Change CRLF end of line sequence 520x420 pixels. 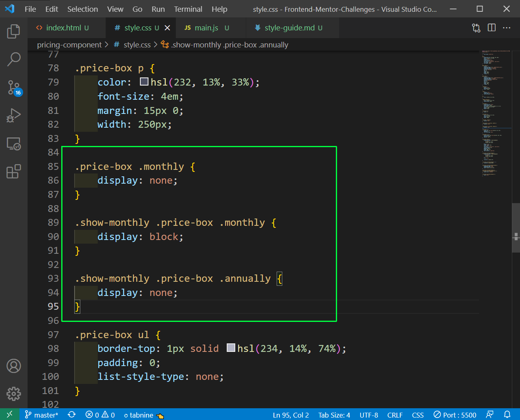point(395,415)
